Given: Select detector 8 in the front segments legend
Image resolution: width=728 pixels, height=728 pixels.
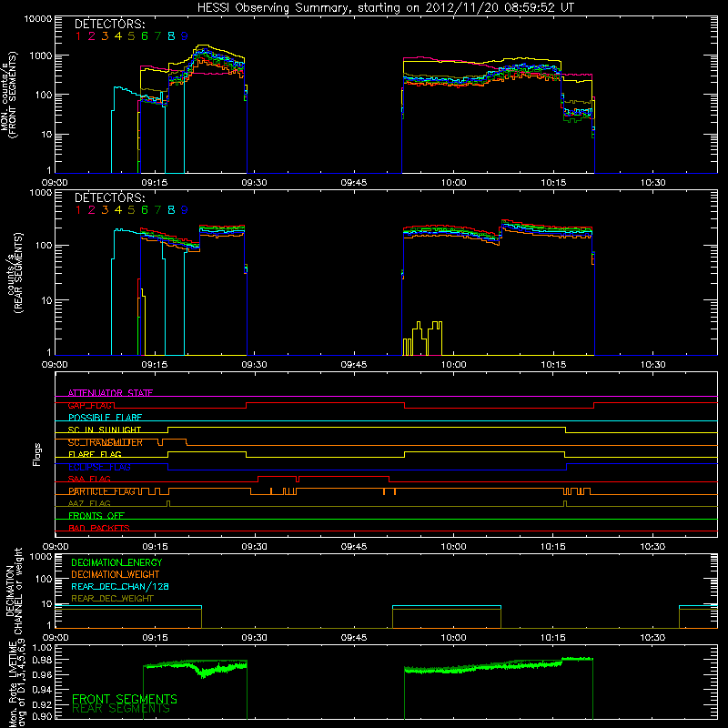Looking at the screenshot, I should click(x=171, y=36).
